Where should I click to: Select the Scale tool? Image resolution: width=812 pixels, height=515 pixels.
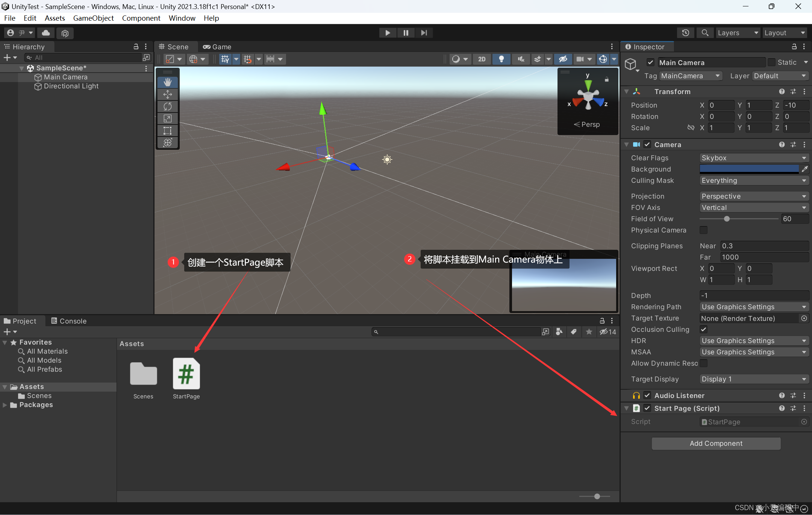tap(168, 118)
